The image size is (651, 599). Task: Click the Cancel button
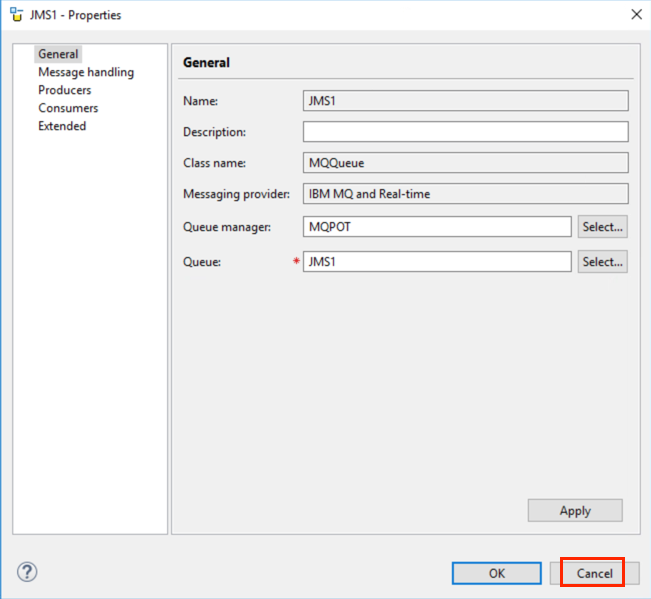point(595,573)
